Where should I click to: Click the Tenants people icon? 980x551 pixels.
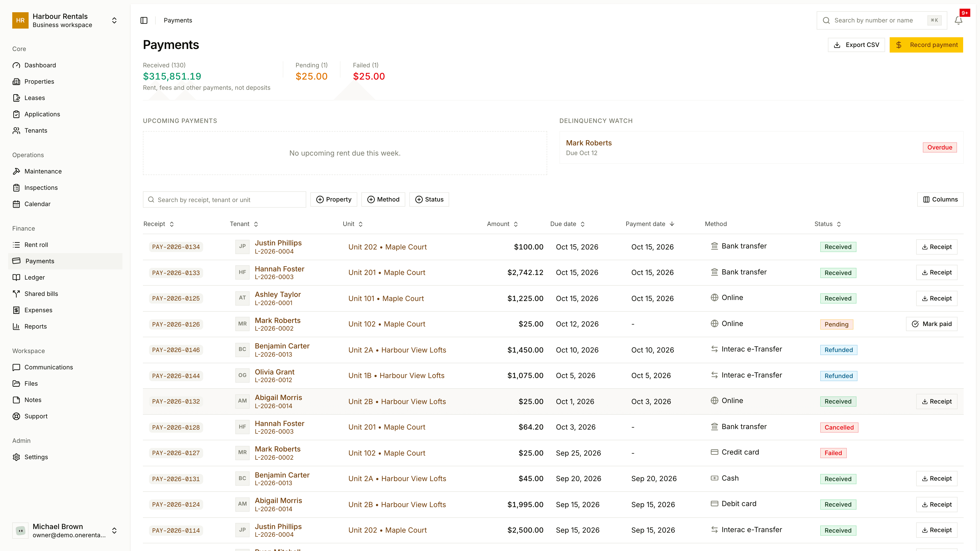tap(16, 130)
